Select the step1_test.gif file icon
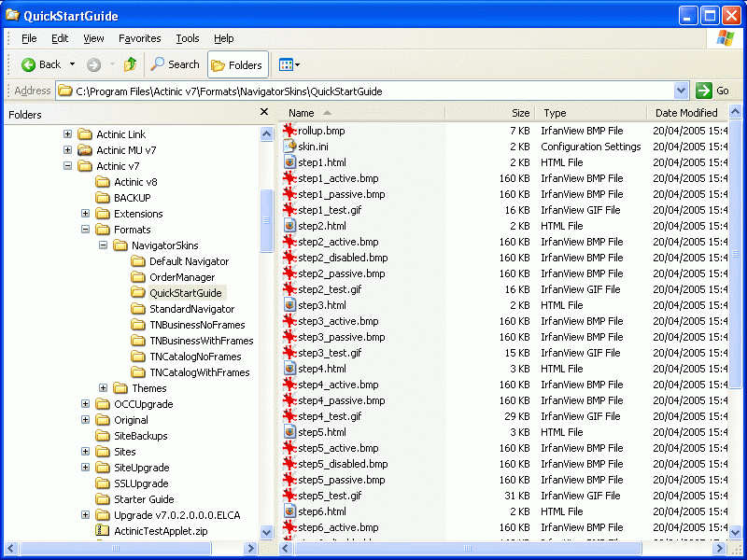This screenshot has height=560, width=747. tap(289, 210)
